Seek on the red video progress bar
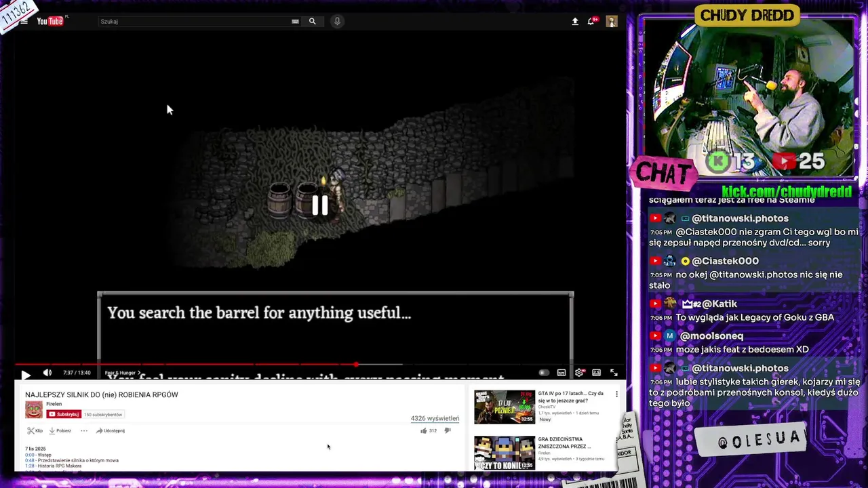The height and width of the screenshot is (488, 868). (x=320, y=365)
